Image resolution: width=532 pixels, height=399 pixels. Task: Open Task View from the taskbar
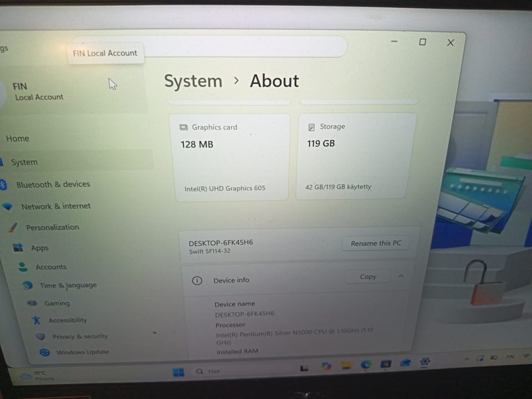point(304,368)
